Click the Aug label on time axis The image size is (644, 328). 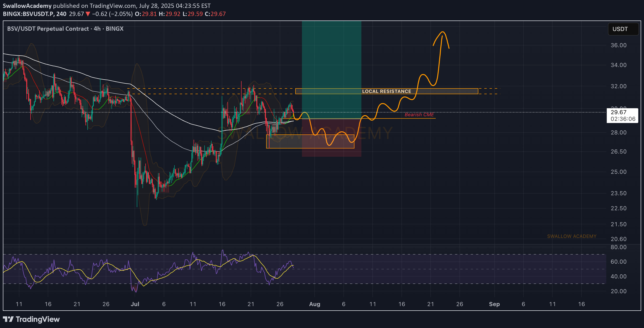coord(315,304)
